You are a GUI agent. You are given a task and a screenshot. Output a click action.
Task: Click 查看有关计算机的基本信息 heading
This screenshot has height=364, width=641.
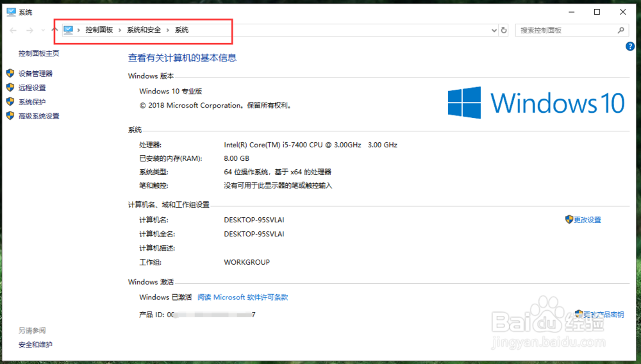(x=182, y=58)
